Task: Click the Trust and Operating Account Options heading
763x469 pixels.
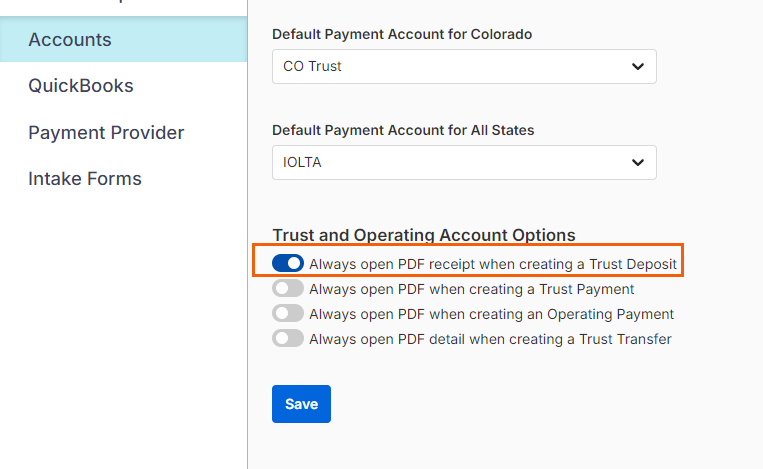Action: (424, 235)
